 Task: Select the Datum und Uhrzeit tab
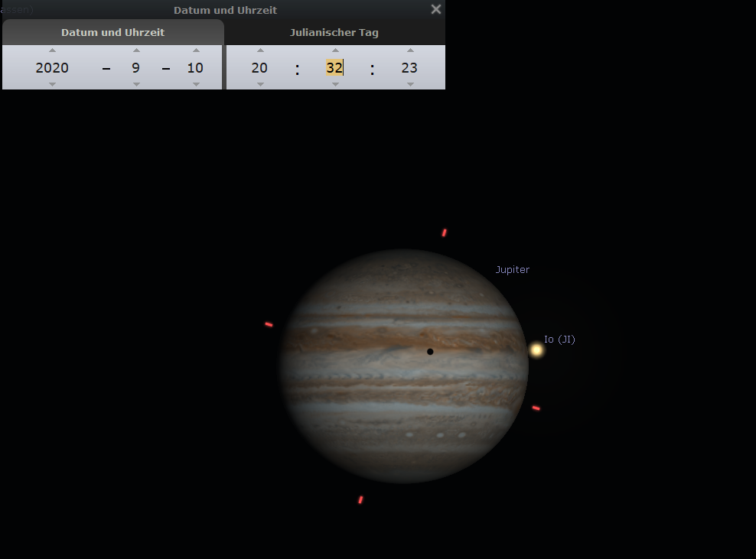pyautogui.click(x=112, y=32)
